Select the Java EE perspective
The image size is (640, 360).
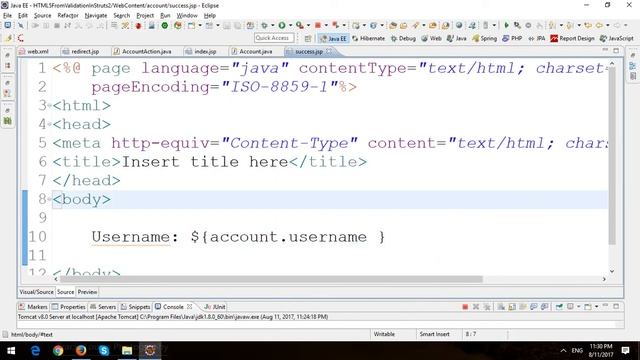(x=333, y=38)
